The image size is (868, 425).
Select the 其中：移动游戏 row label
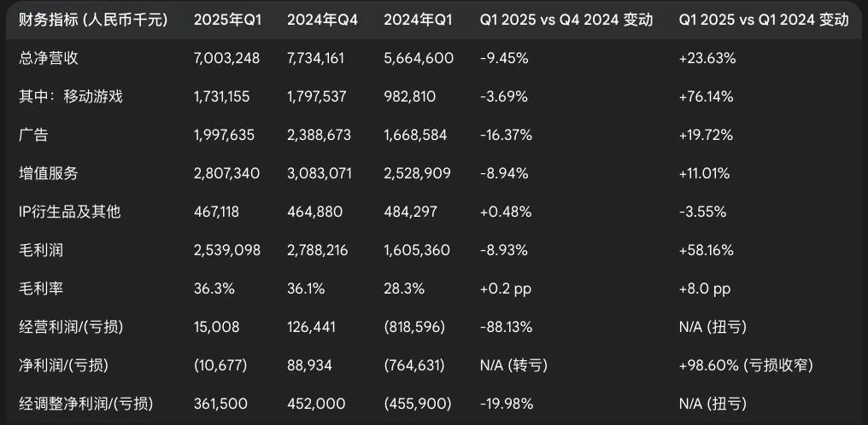[x=71, y=96]
